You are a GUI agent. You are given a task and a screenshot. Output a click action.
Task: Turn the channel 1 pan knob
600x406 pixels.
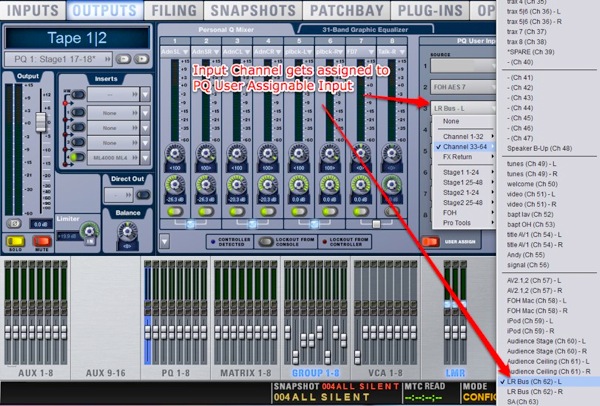point(175,153)
